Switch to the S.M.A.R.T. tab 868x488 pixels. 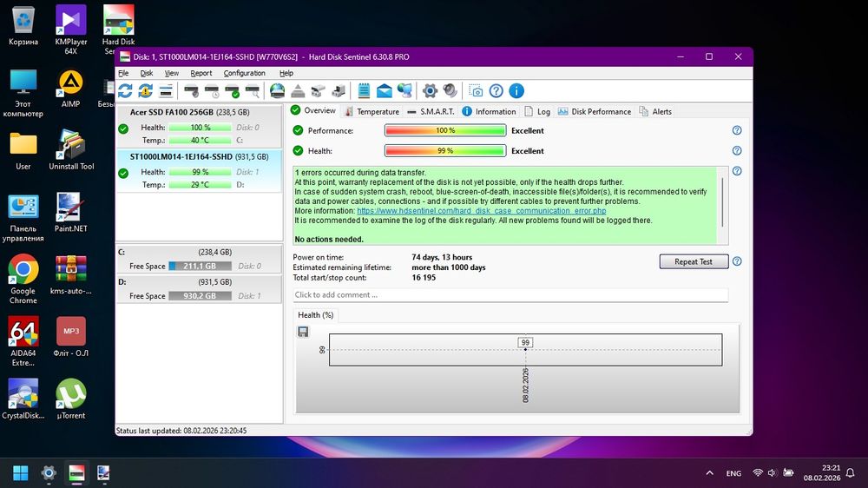click(x=431, y=111)
